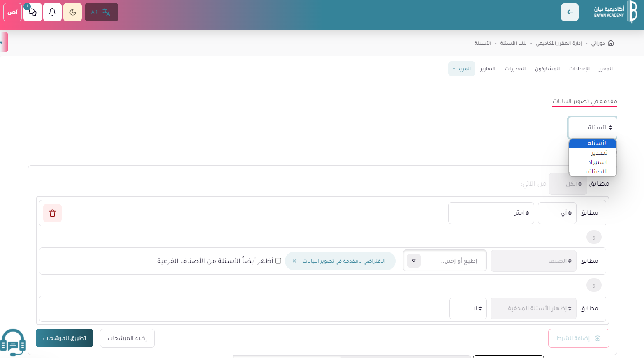Click the تطبيق المرشحات button
Screen dimensions: 644x358
(x=65, y=338)
